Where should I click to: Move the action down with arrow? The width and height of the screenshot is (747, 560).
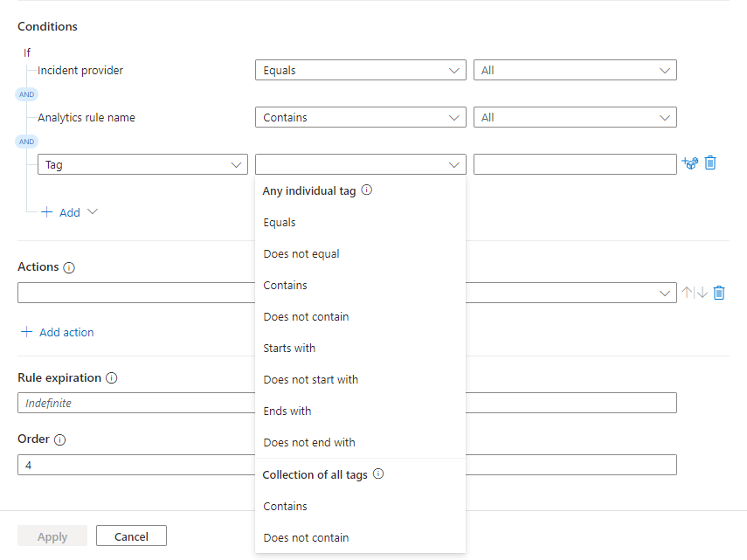pos(702,293)
